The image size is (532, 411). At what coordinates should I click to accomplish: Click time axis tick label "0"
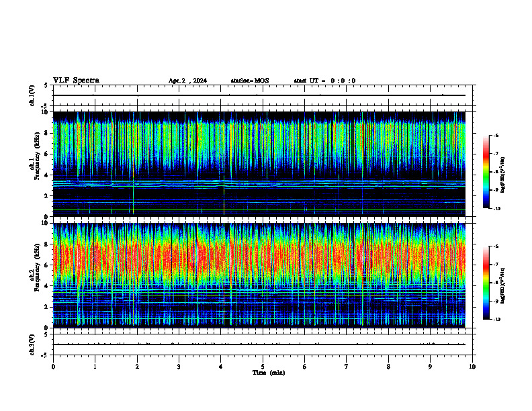[53, 367]
